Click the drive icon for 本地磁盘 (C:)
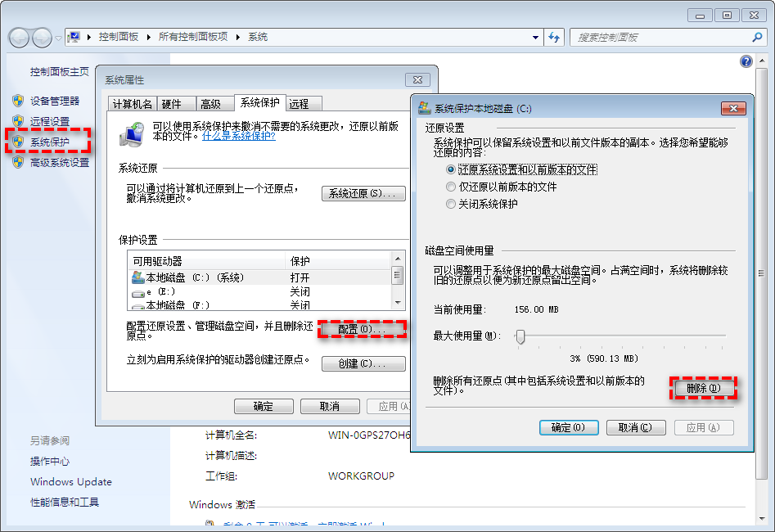 (x=138, y=277)
